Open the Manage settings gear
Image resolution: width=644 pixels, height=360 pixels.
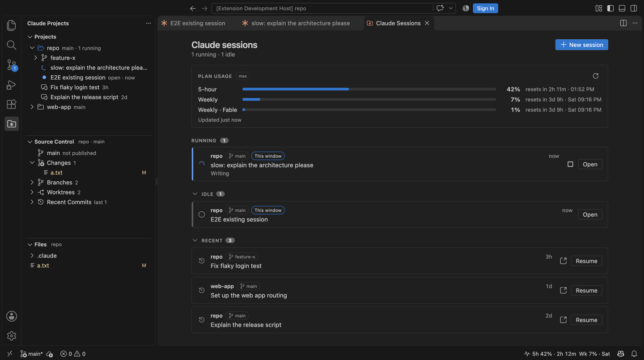12,336
